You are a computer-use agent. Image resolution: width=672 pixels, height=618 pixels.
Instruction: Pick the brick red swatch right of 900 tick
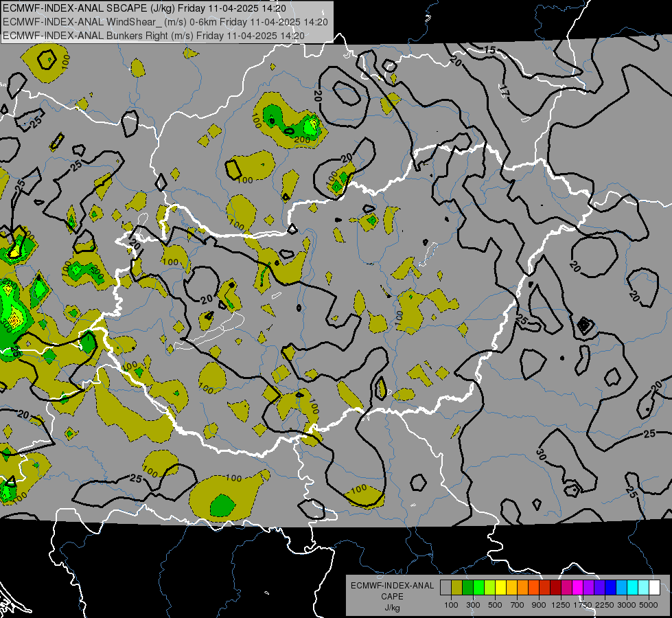[545, 588]
